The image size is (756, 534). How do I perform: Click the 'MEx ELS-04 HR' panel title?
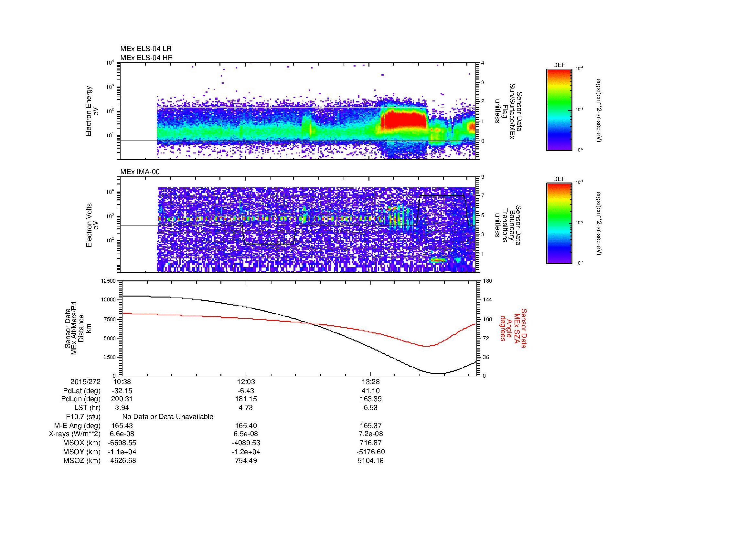pos(146,58)
